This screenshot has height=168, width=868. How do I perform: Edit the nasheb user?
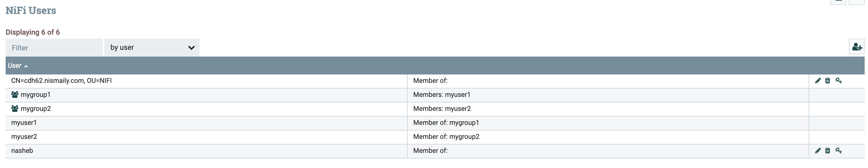click(818, 150)
